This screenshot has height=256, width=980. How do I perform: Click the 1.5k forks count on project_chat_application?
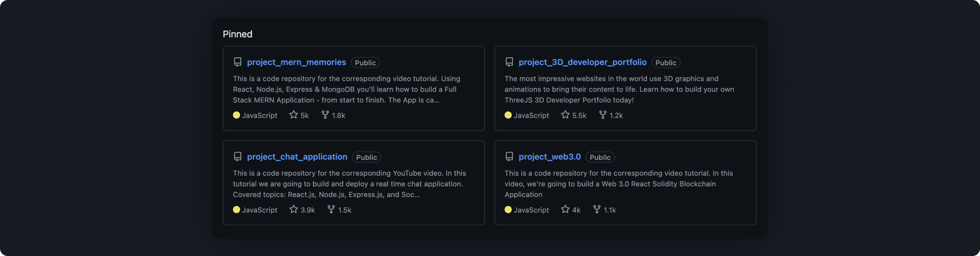345,210
